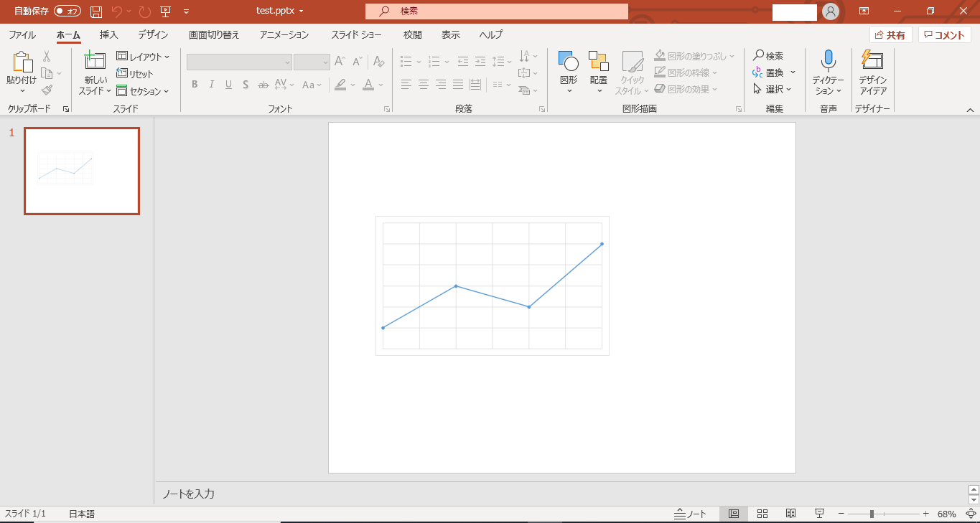Toggle Underline formatting

pyautogui.click(x=228, y=85)
